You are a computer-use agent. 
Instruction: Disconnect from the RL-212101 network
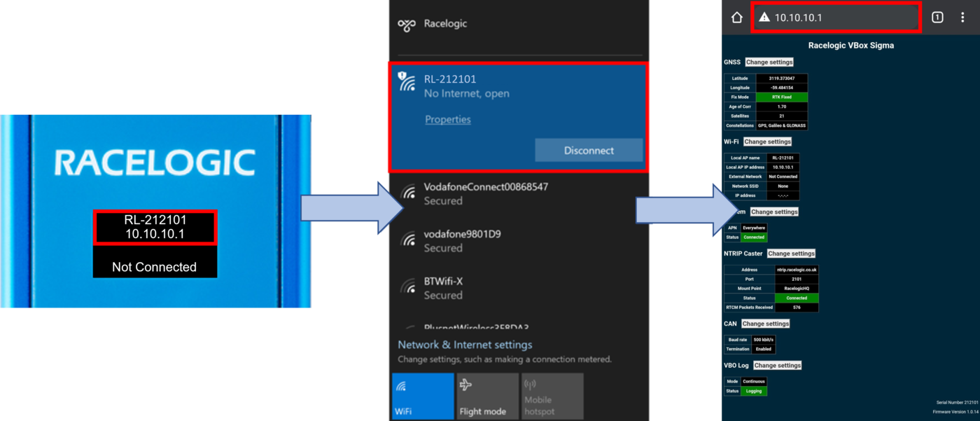pyautogui.click(x=589, y=151)
